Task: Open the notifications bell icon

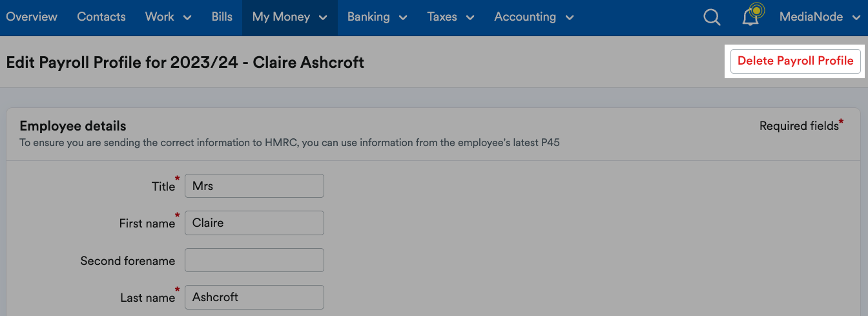Action: tap(752, 16)
